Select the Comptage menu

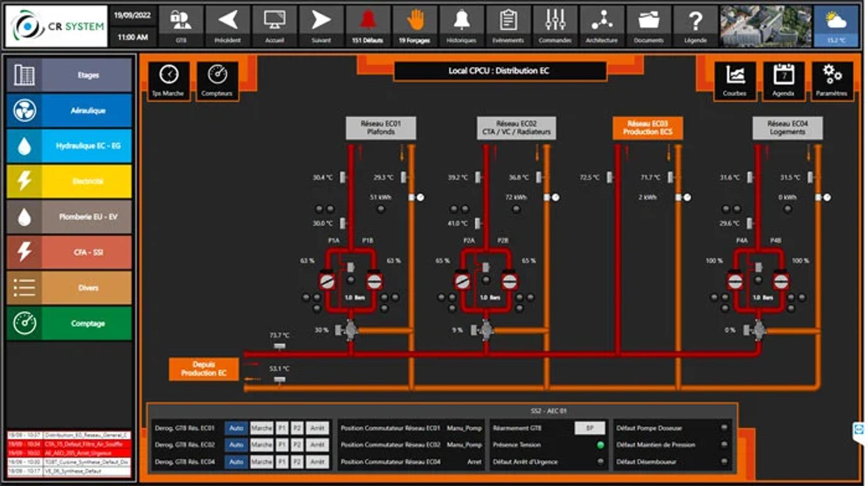tap(69, 323)
